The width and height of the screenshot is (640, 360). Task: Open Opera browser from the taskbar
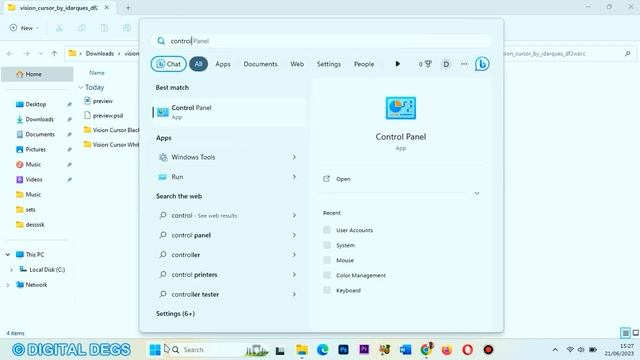tap(467, 349)
